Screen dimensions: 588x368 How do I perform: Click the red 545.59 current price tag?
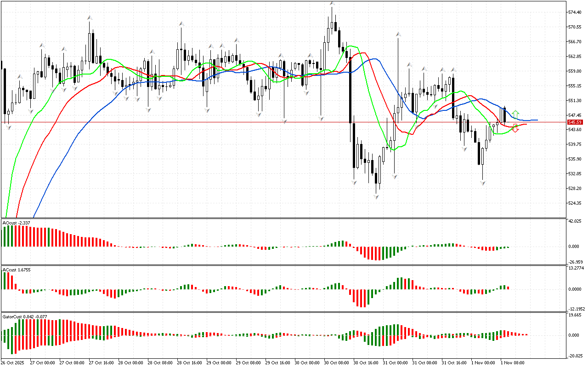pyautogui.click(x=575, y=122)
